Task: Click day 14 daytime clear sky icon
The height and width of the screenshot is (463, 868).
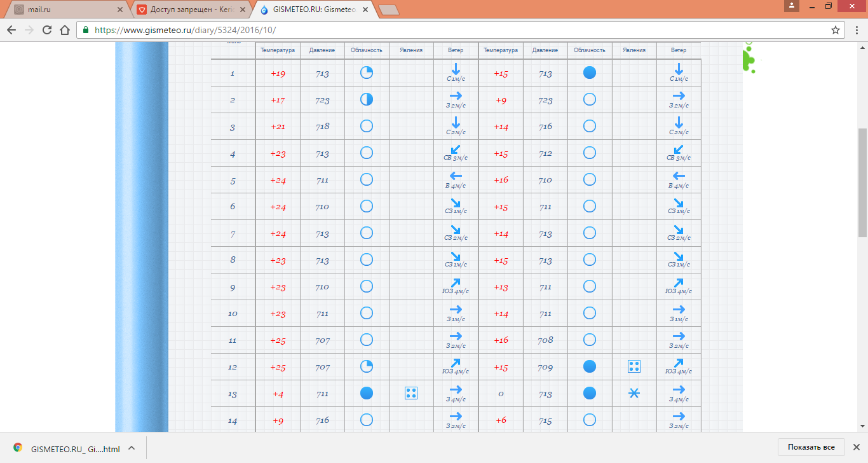Action: [367, 420]
